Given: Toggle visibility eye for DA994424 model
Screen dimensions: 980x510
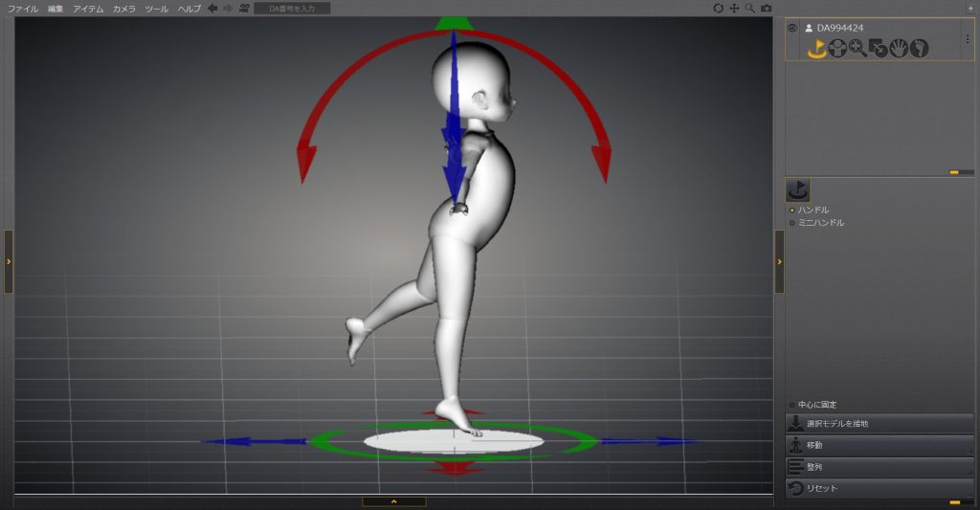Looking at the screenshot, I should [x=792, y=28].
